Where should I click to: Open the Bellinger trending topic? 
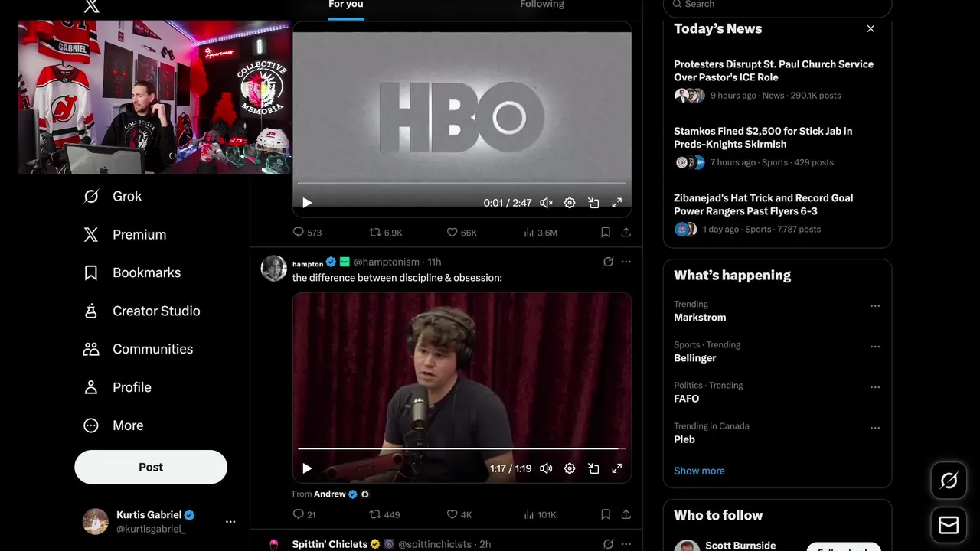[695, 358]
